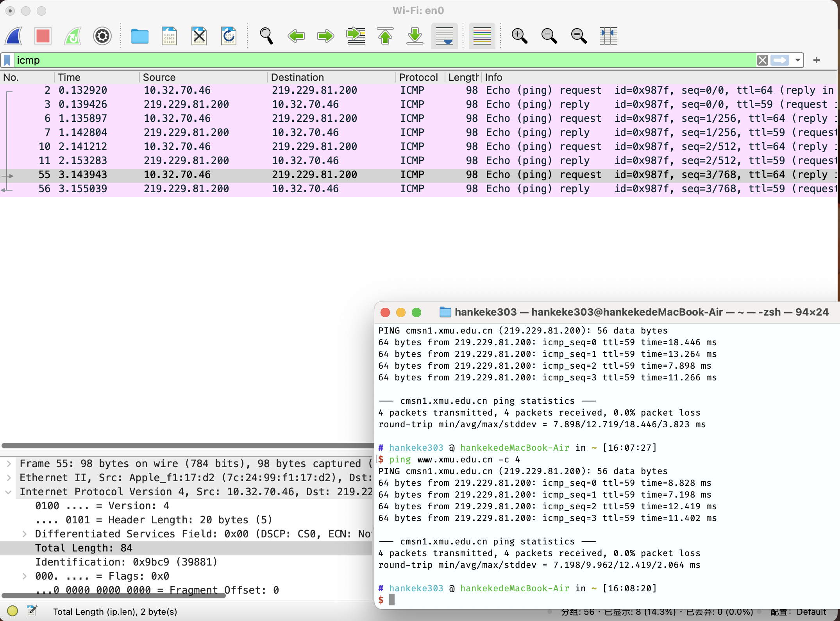Select packet 56 at time 3.155039
The height and width of the screenshot is (621, 840).
418,189
